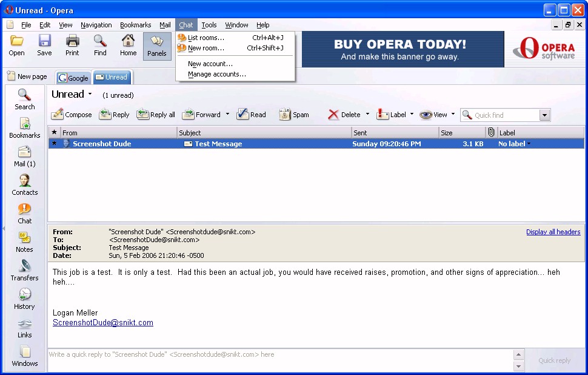Expand the Label toolbar dropdown arrow
This screenshot has height=375, width=588.
(412, 114)
